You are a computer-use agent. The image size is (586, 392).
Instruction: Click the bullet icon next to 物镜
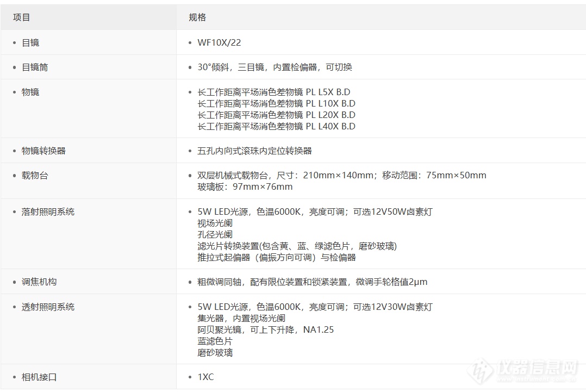tap(14, 92)
